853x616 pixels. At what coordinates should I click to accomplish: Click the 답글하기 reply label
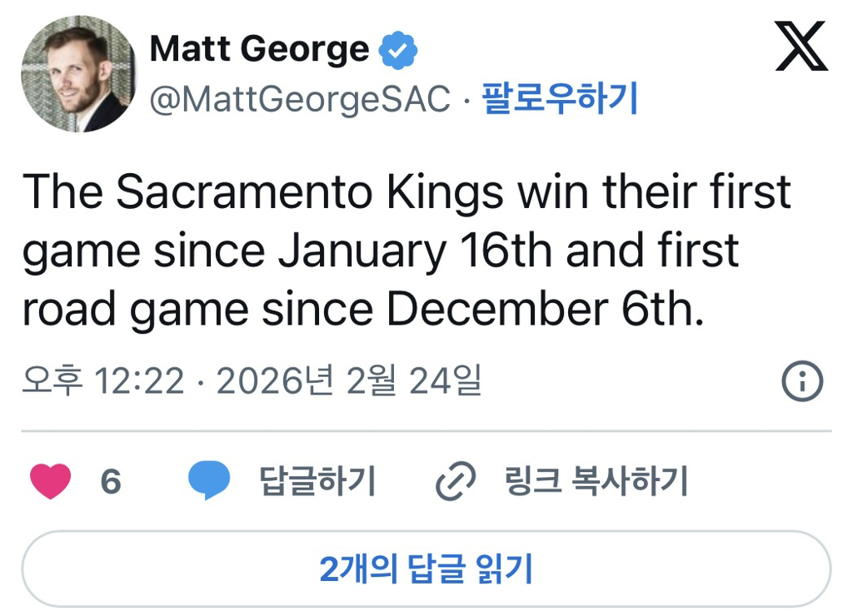[x=317, y=481]
